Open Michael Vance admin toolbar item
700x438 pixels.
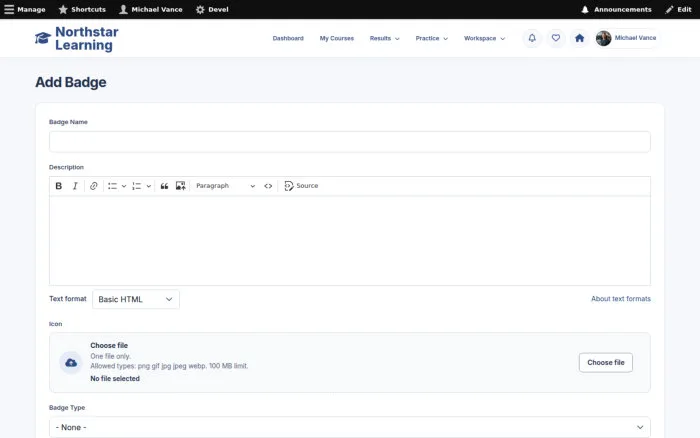coord(151,9)
